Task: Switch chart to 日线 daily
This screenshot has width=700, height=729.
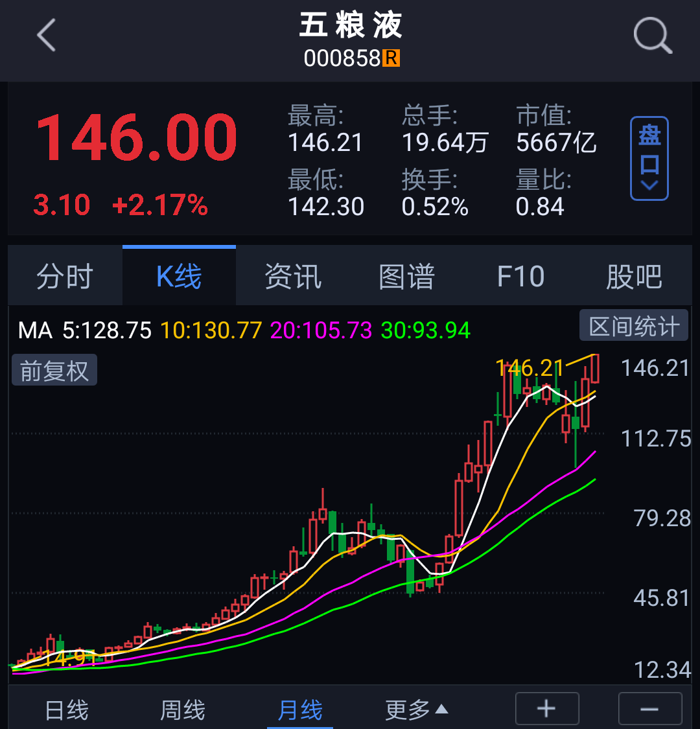Action: [x=67, y=710]
